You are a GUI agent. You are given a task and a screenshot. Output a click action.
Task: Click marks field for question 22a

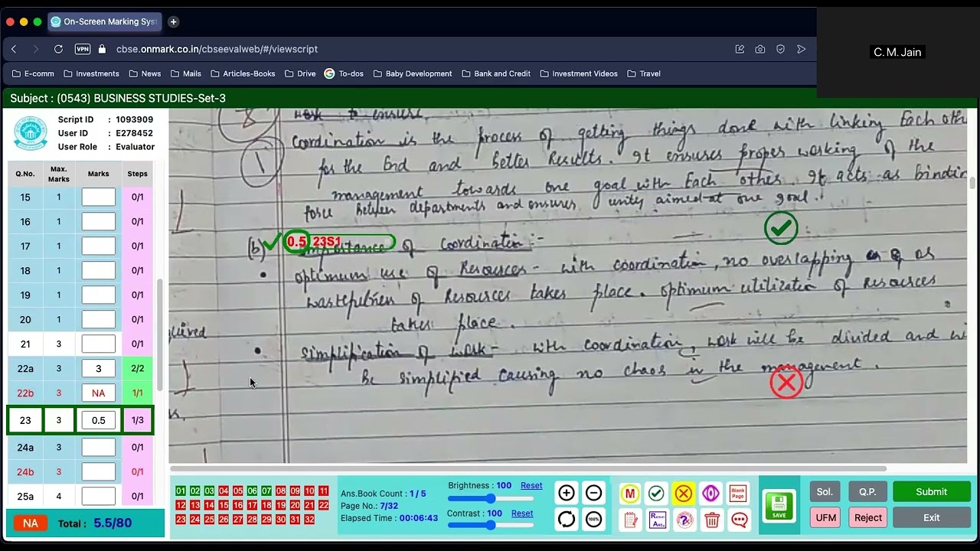(99, 369)
